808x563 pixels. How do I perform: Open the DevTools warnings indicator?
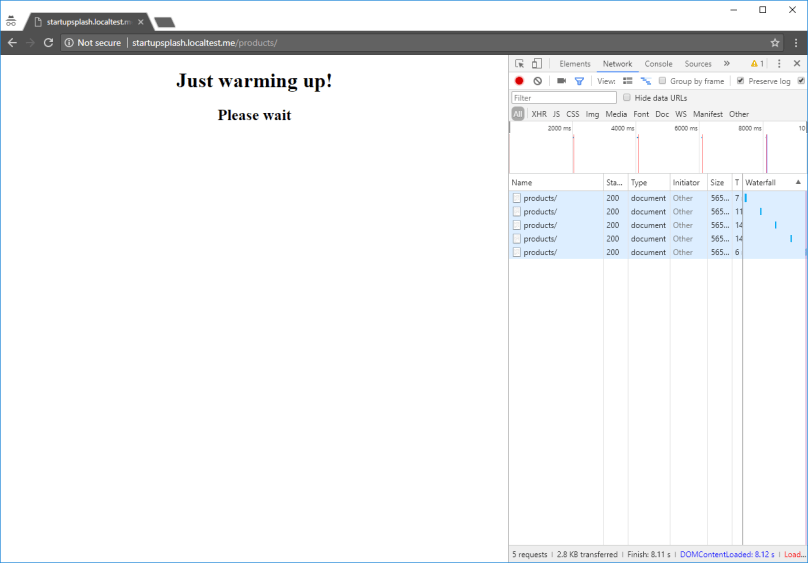click(756, 64)
